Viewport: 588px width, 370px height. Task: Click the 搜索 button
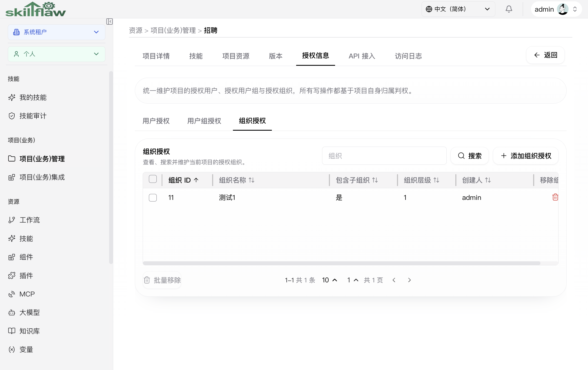[x=470, y=156]
